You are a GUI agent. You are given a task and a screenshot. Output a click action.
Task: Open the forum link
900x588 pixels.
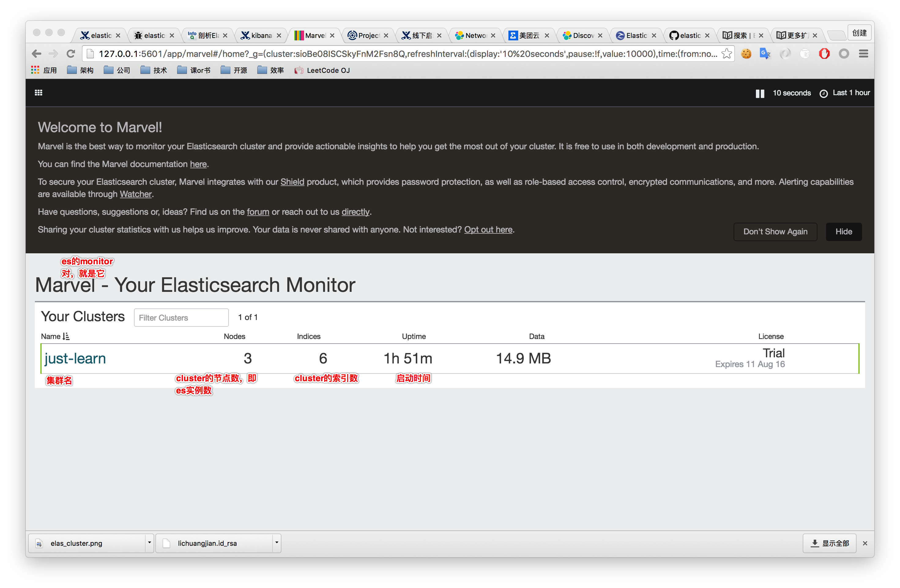tap(258, 212)
